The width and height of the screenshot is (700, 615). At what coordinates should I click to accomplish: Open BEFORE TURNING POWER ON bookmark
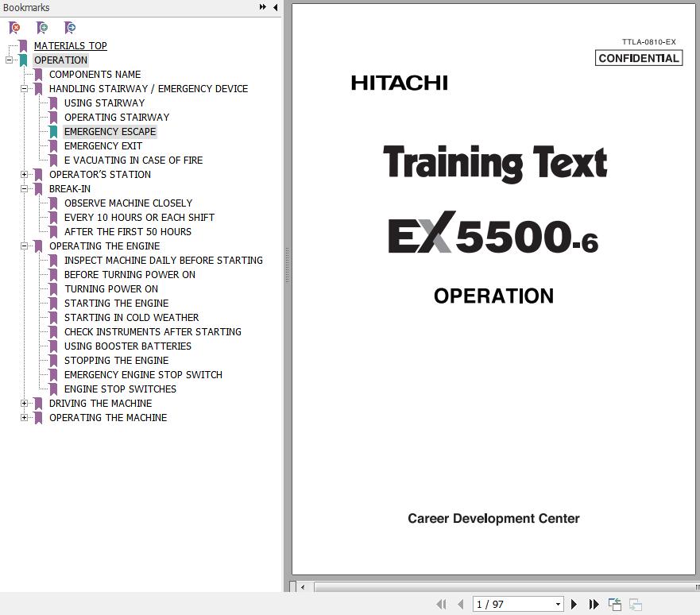[x=130, y=274]
